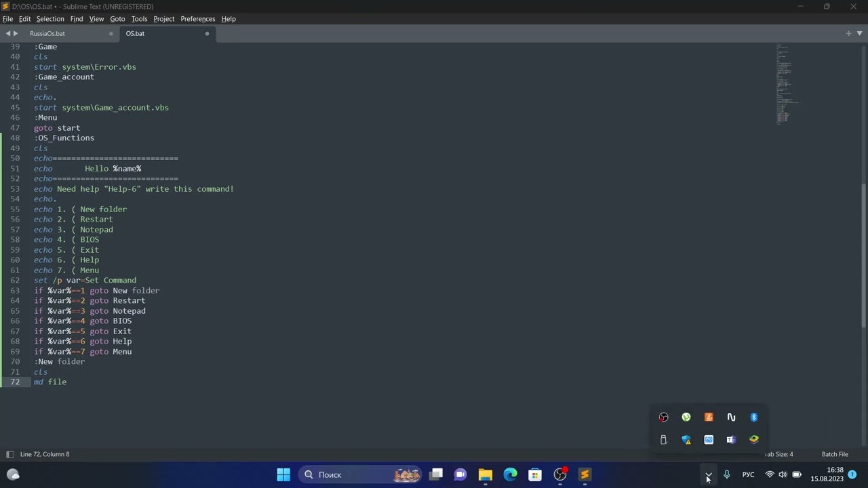Click 'start system\Game_account.vbs' line

tap(101, 107)
